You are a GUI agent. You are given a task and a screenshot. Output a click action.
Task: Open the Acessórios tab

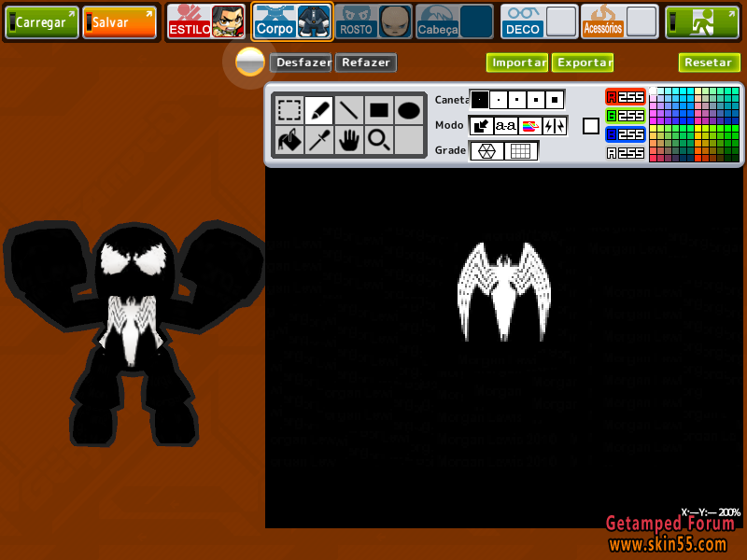tap(603, 21)
